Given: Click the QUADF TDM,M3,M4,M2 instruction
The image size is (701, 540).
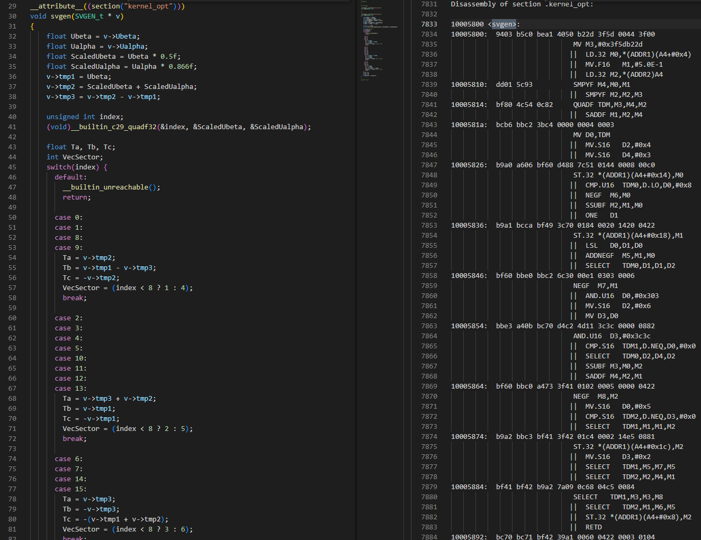Looking at the screenshot, I should tap(609, 104).
